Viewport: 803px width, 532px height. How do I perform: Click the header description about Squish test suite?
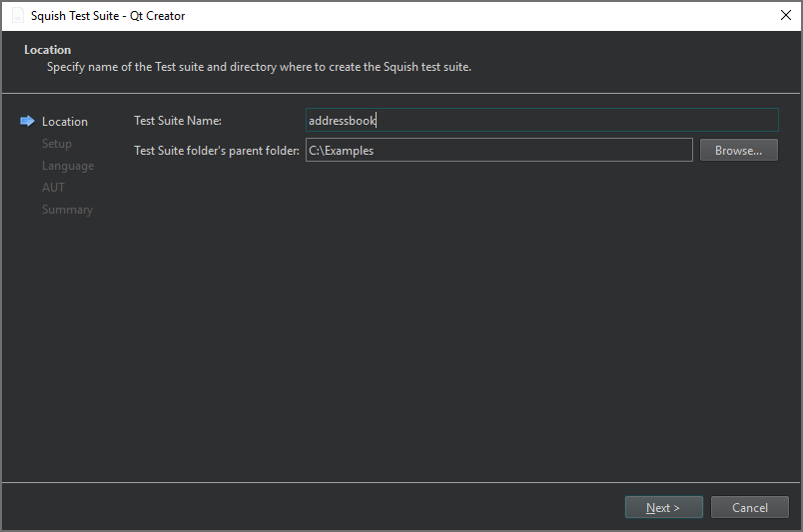259,68
